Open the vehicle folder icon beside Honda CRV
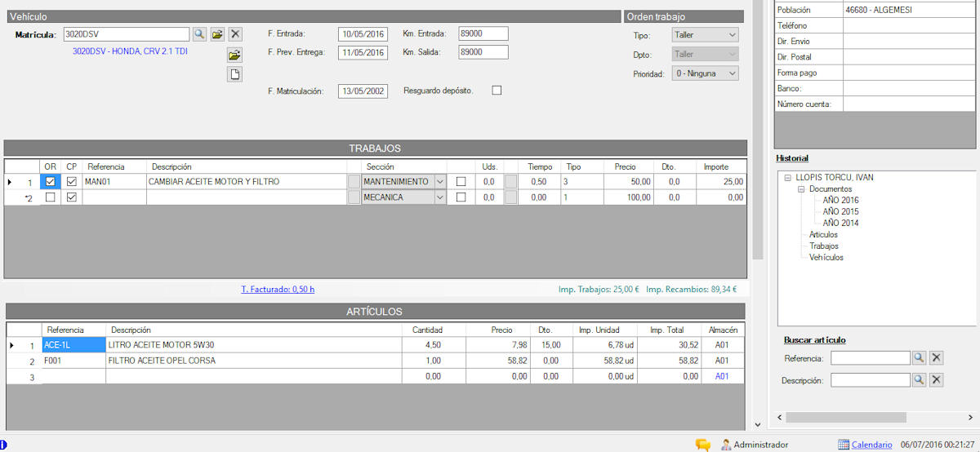This screenshot has width=980, height=452. click(234, 55)
